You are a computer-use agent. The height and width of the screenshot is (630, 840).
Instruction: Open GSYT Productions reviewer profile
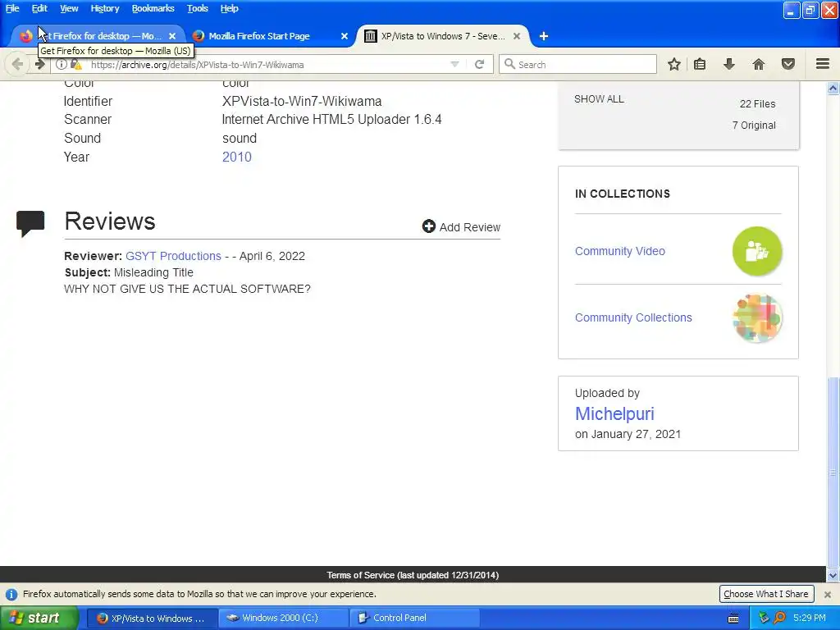tap(173, 256)
